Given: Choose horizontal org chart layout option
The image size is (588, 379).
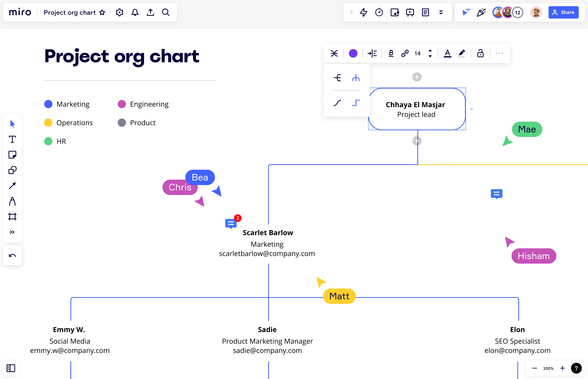Looking at the screenshot, I should click(x=337, y=78).
